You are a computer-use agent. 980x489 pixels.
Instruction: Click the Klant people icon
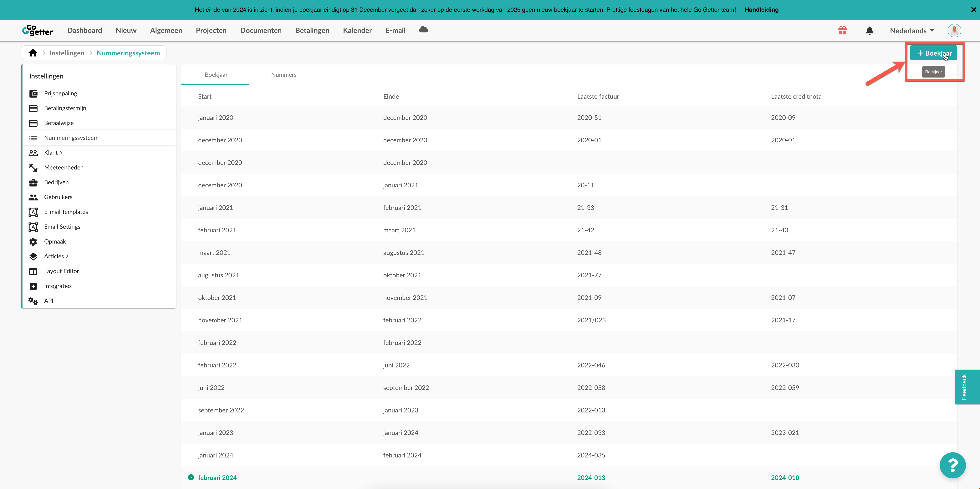(x=33, y=153)
